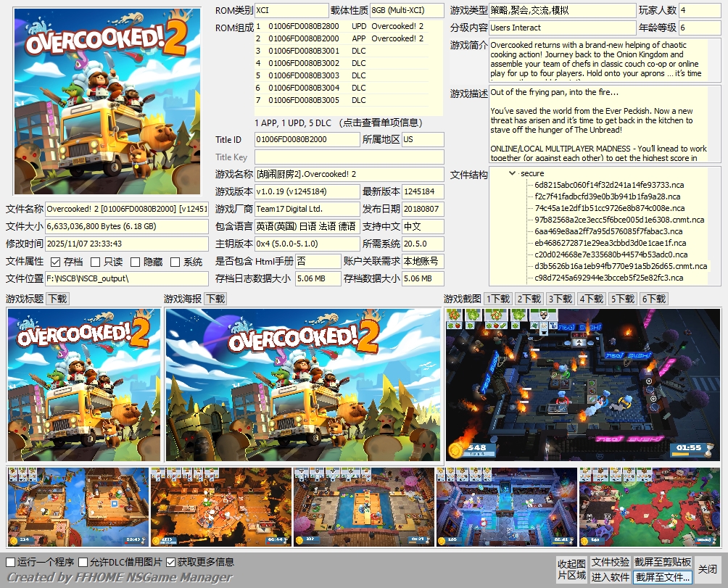This screenshot has height=588, width=728.
Task: Click the 游戏名称 game name field
Action: point(349,175)
